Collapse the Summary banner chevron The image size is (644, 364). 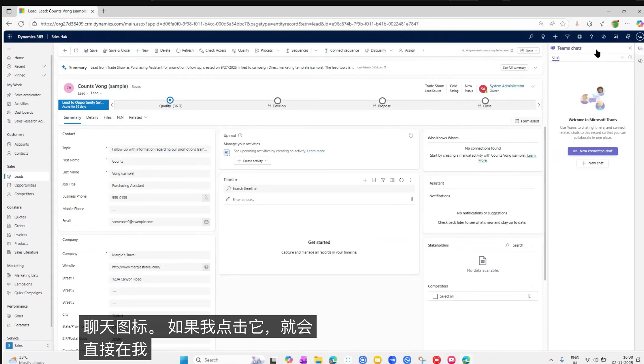535,68
